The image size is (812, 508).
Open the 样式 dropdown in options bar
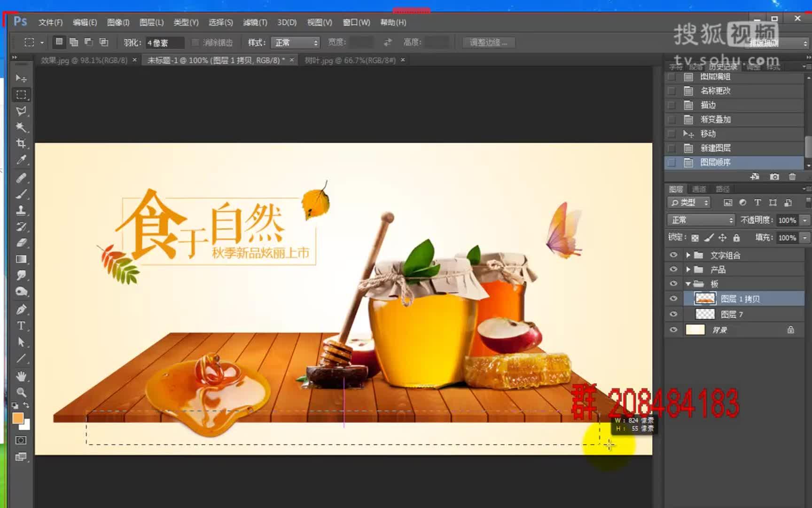(x=294, y=42)
